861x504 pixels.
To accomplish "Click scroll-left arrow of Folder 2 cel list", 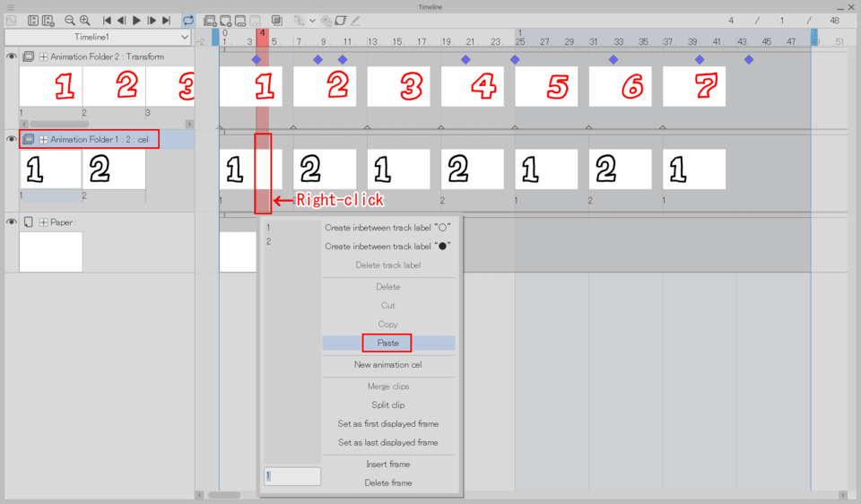I will click(24, 124).
